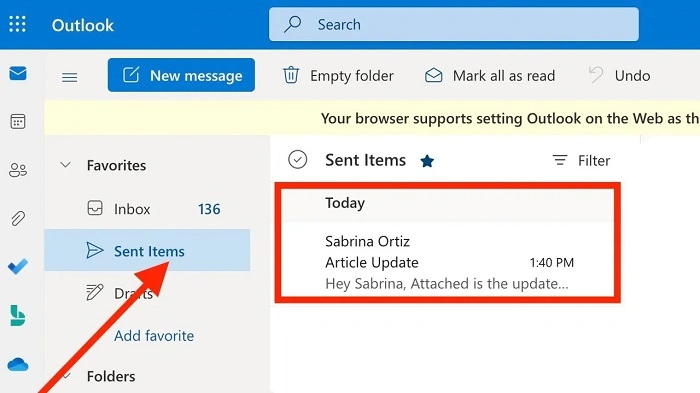
Task: Click the browser support notification banner
Action: 372,118
